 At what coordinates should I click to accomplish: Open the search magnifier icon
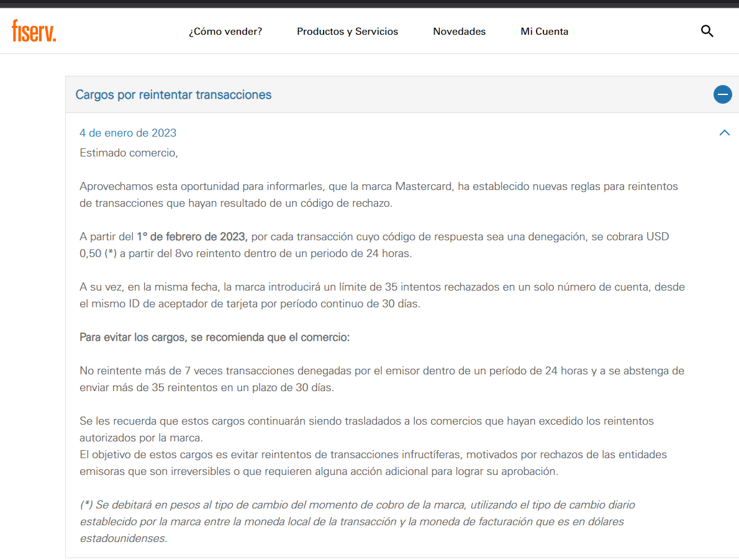point(707,31)
